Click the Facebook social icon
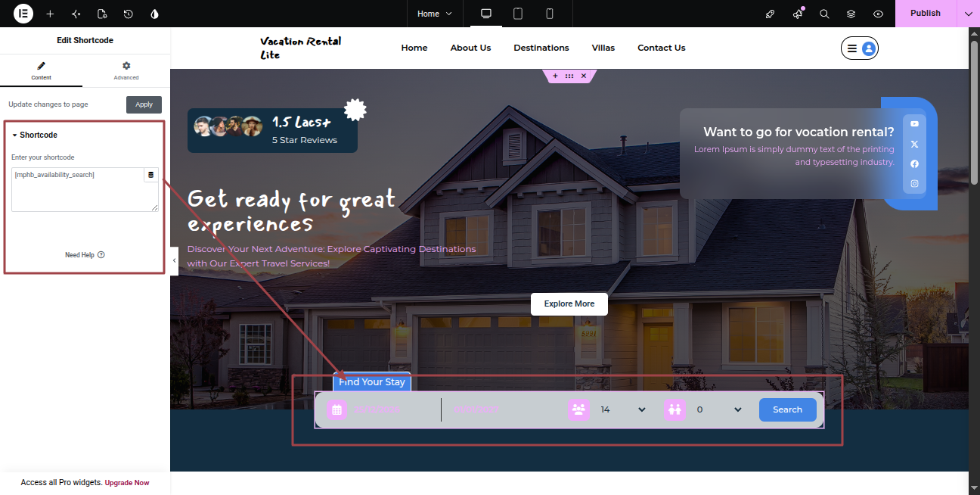Viewport: 980px width, 495px height. [914, 163]
